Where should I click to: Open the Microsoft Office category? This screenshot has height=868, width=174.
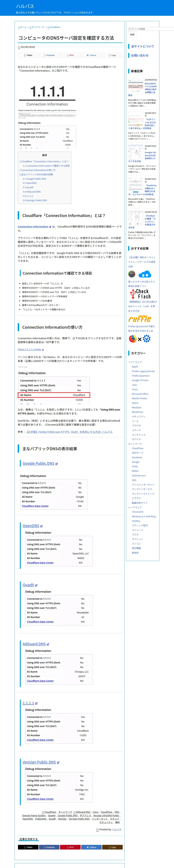(x=140, y=394)
